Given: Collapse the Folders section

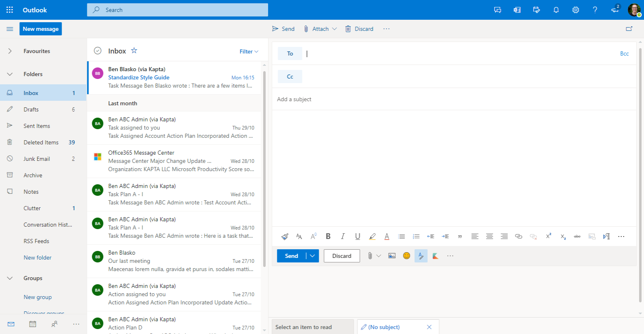Looking at the screenshot, I should pos(9,74).
